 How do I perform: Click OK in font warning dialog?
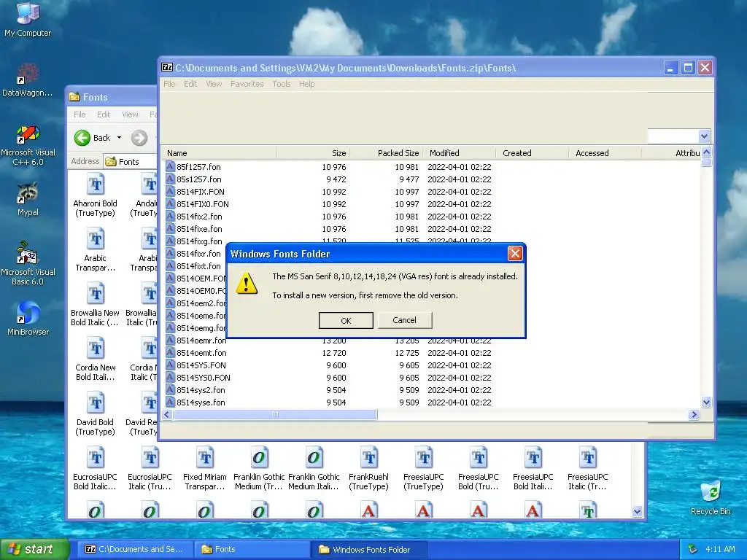click(346, 321)
